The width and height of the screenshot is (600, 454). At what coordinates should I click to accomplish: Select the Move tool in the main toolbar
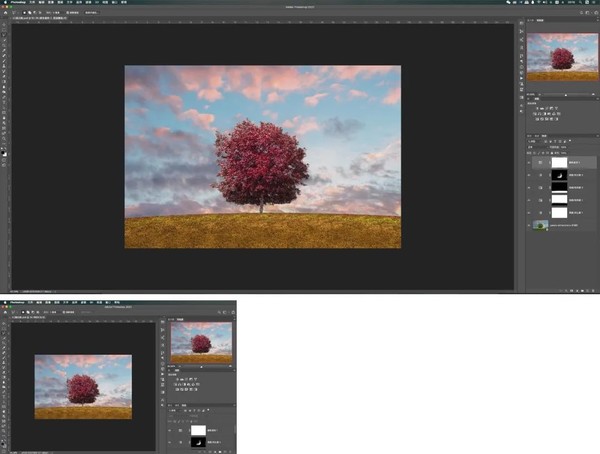point(4,25)
